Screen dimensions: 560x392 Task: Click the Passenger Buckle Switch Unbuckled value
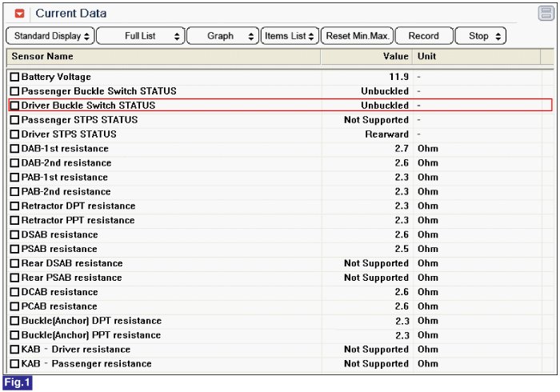coord(385,91)
